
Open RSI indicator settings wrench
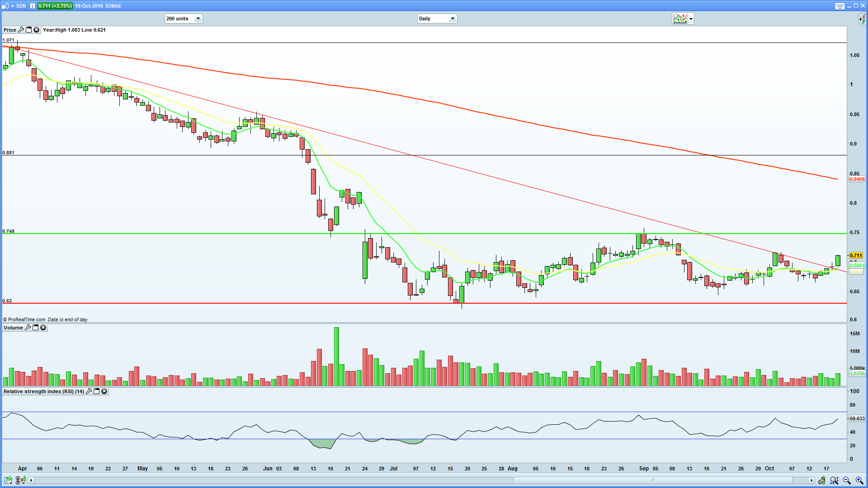point(89,391)
